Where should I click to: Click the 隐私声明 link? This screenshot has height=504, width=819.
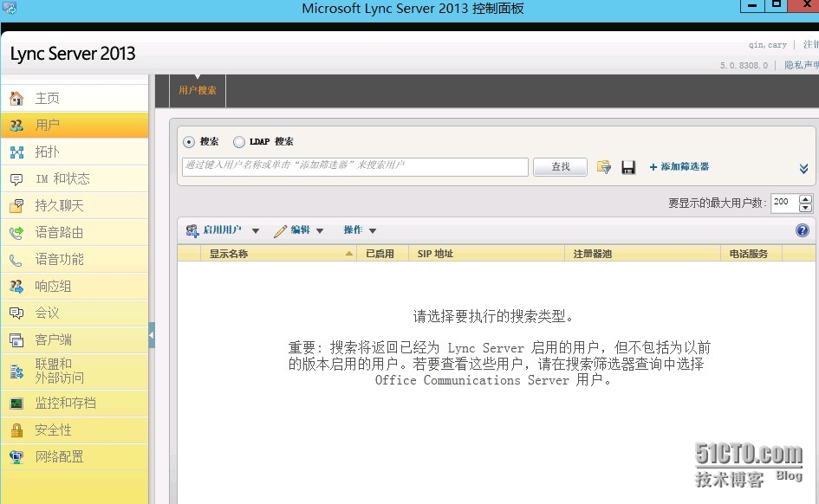(x=802, y=65)
